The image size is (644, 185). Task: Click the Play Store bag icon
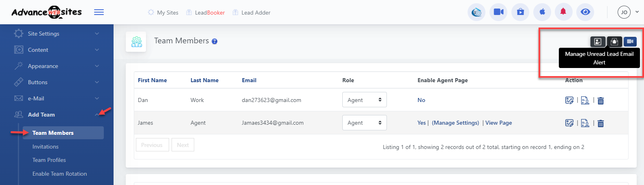point(520,12)
